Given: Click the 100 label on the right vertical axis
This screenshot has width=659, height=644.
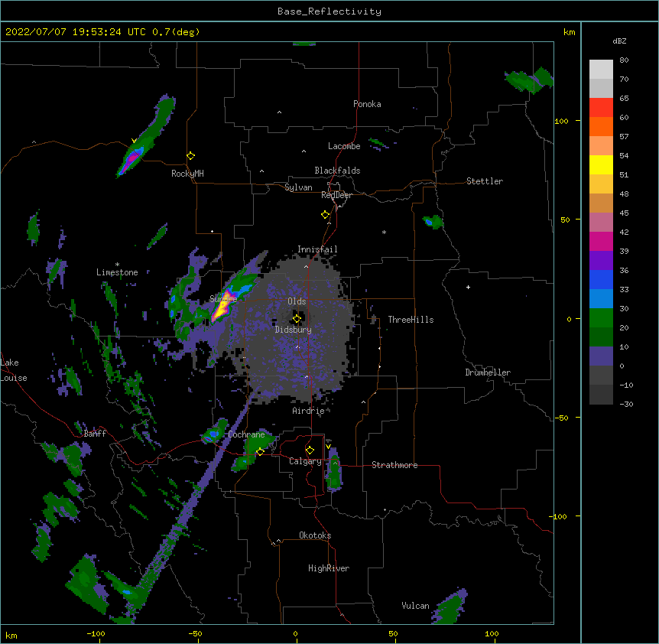Looking at the screenshot, I should (561, 121).
